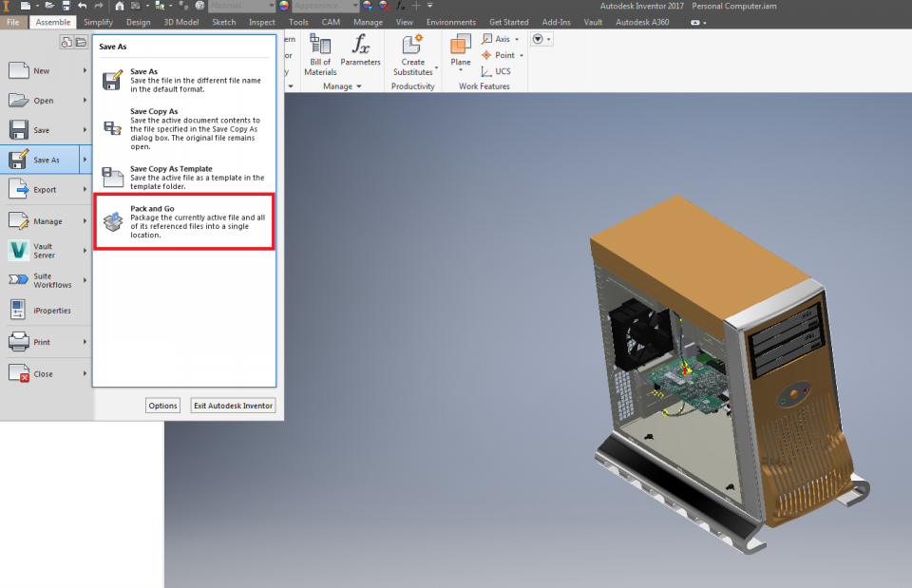912x588 pixels.
Task: Click the Home icon in quick access toolbar
Action: pos(120,6)
